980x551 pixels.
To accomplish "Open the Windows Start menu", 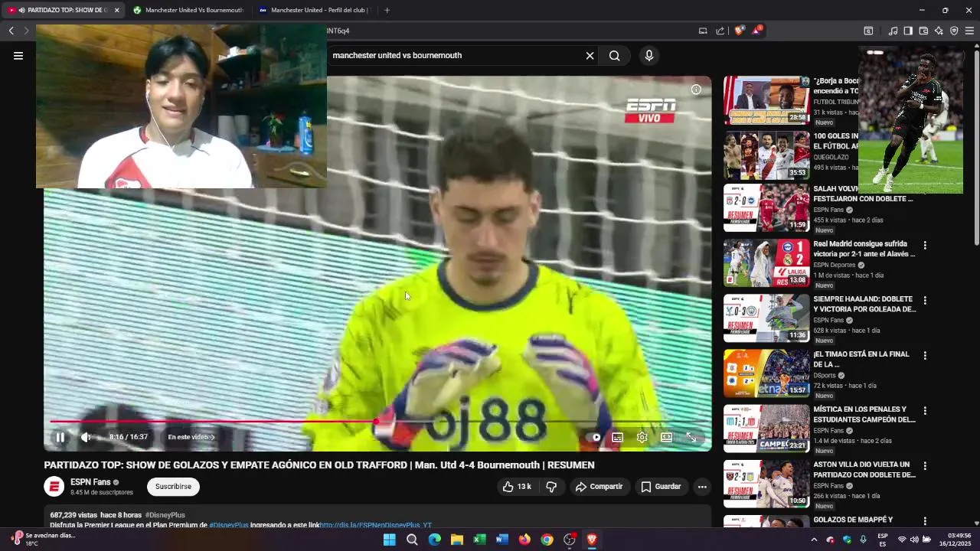I will click(x=389, y=540).
